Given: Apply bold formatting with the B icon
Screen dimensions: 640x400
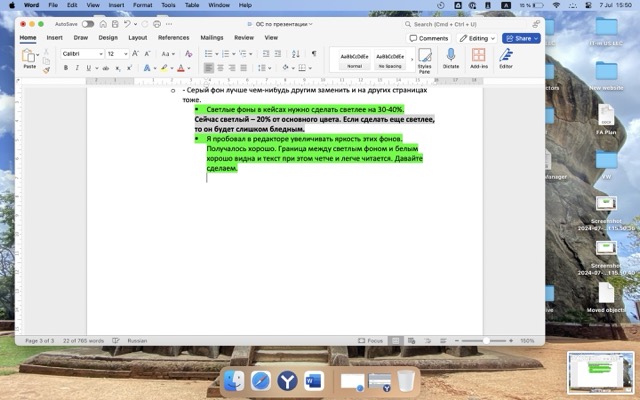Looking at the screenshot, I should 65,68.
